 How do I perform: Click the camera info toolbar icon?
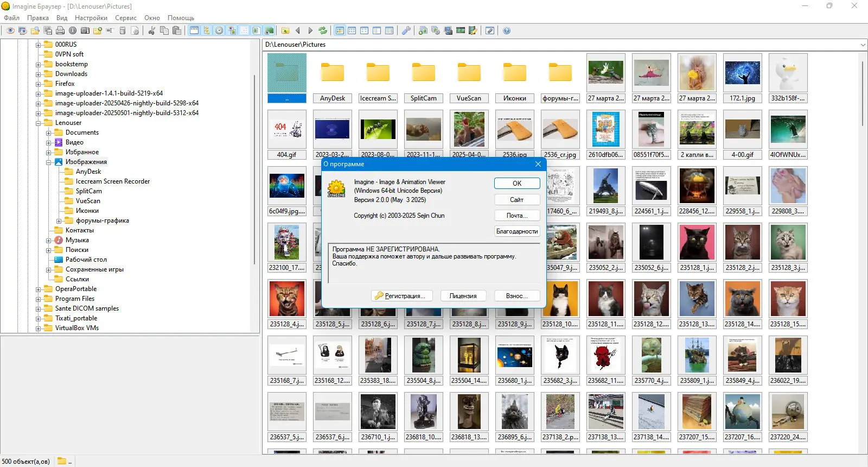coord(85,31)
